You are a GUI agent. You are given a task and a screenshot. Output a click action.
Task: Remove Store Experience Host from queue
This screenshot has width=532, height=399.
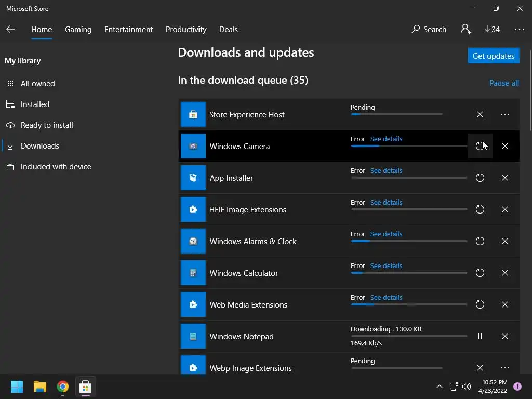tap(480, 114)
